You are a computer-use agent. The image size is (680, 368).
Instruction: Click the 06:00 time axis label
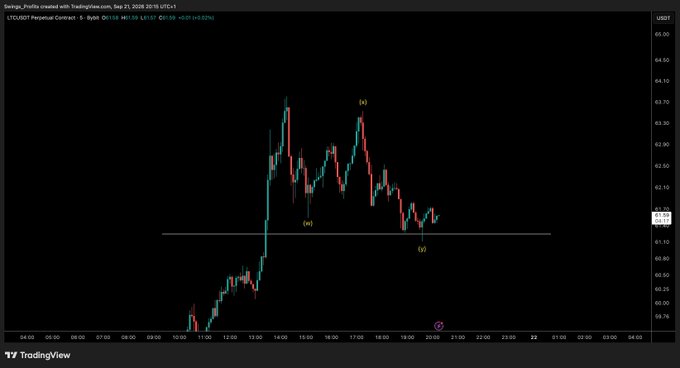78,337
